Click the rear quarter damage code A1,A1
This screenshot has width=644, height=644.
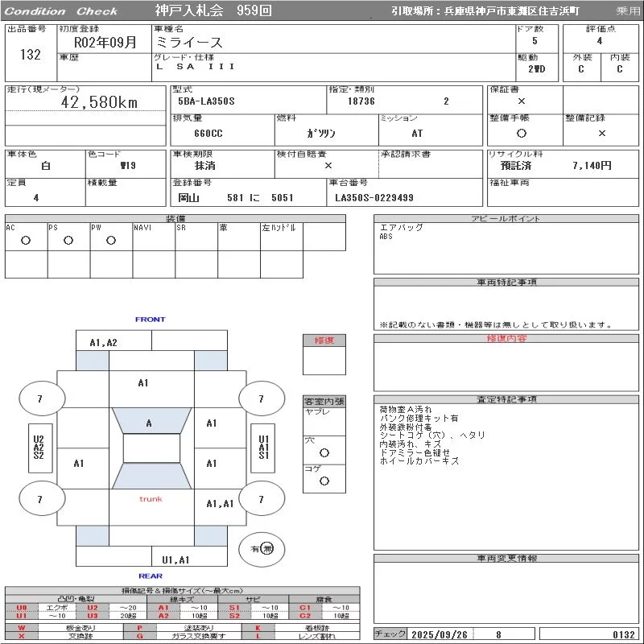(x=220, y=504)
